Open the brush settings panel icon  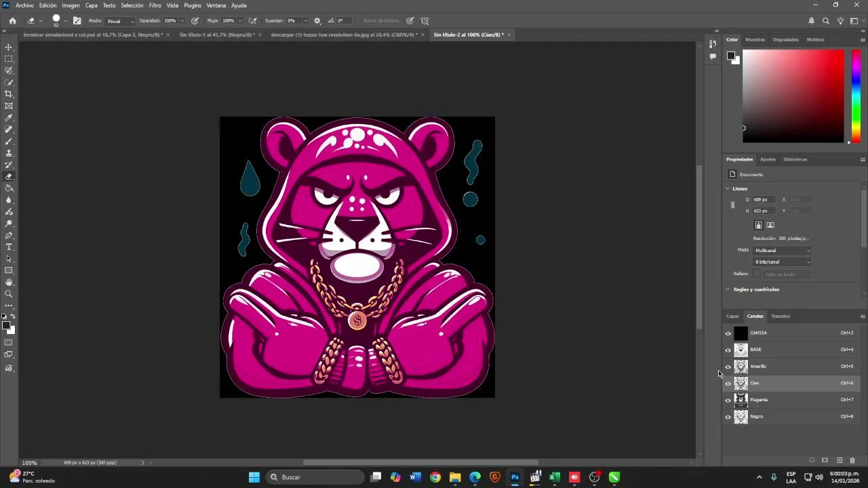[77, 21]
